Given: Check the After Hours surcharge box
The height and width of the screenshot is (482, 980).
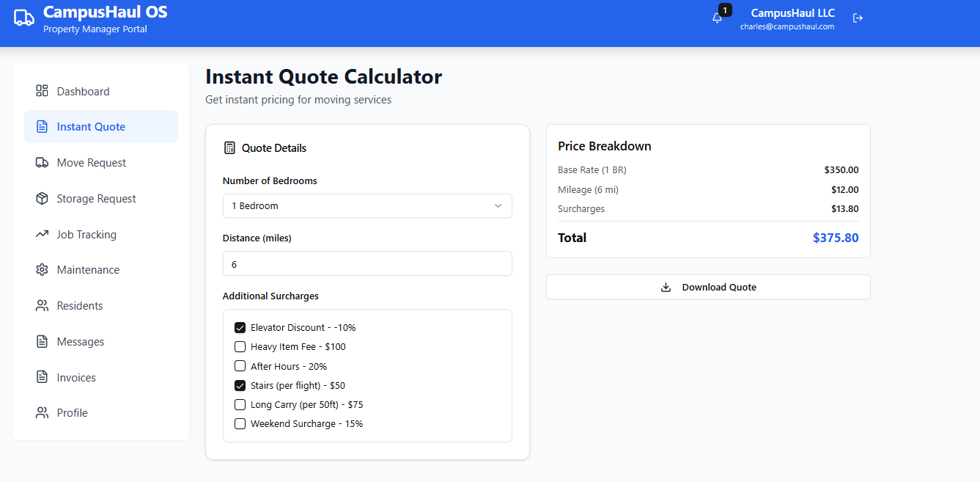Looking at the screenshot, I should [240, 366].
